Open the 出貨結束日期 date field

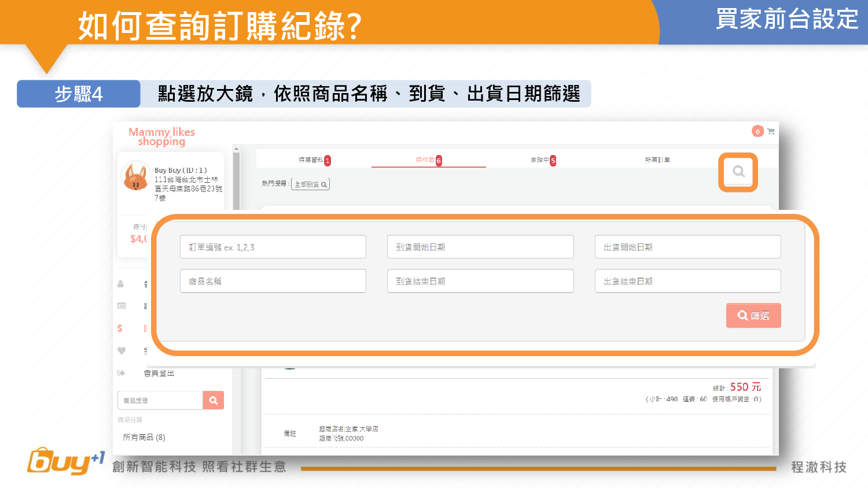click(x=687, y=281)
